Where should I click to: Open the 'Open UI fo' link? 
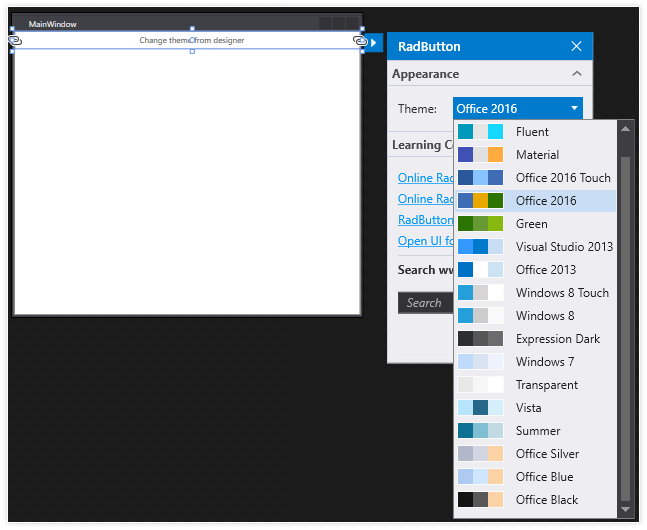(x=425, y=241)
